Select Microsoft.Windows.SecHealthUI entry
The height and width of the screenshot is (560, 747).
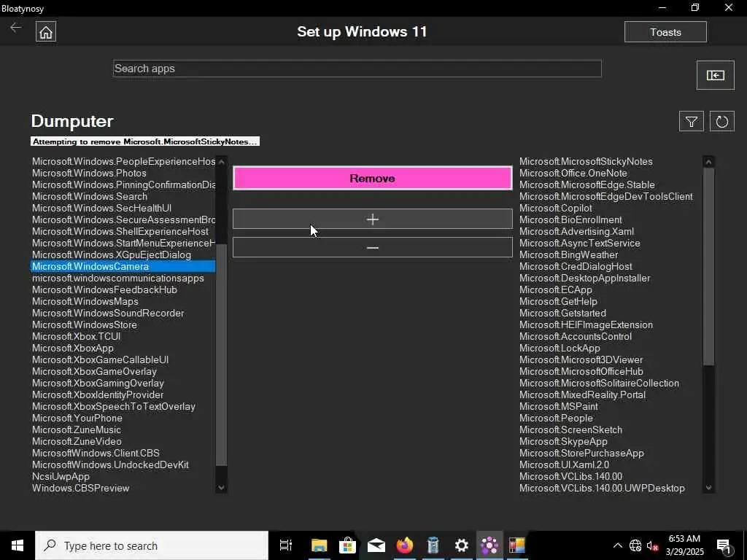[101, 208]
